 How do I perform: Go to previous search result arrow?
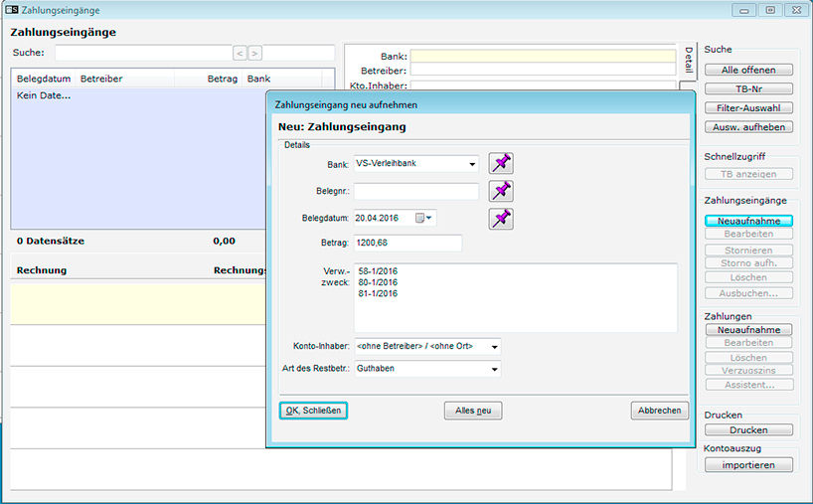(x=240, y=53)
